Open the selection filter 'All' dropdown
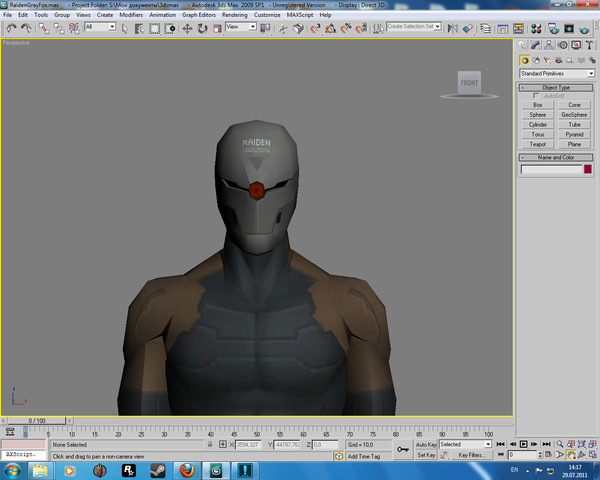Screen dimensions: 600x480 coord(100,27)
